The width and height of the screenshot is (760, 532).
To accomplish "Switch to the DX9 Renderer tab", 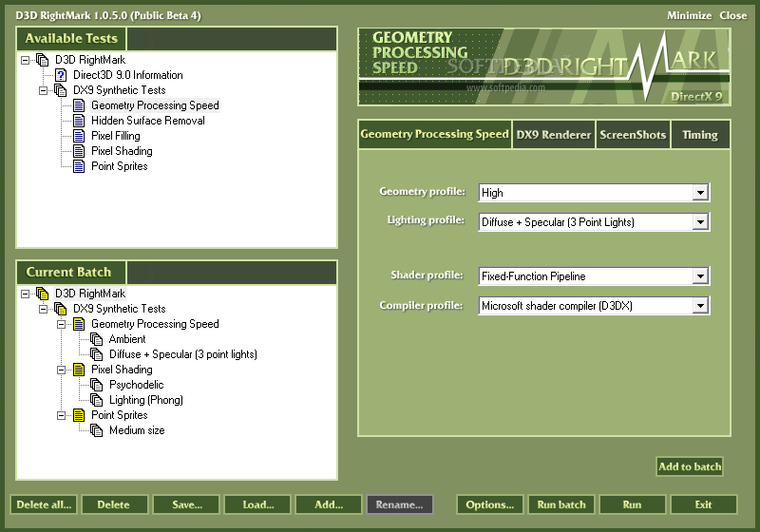I will 554,135.
